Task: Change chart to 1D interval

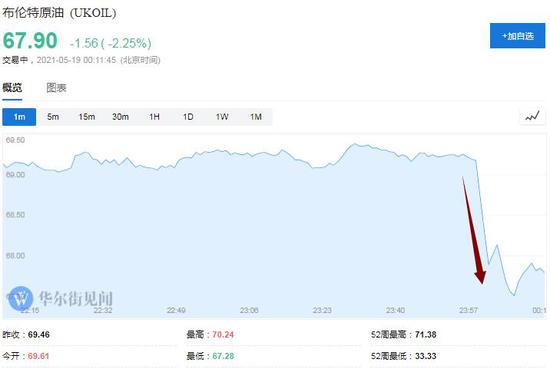Action: (188, 117)
